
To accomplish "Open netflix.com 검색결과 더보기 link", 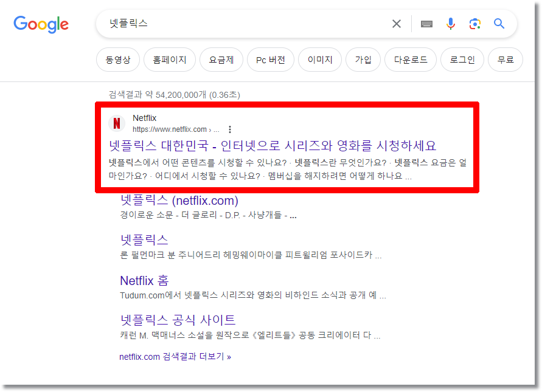I will click(175, 357).
